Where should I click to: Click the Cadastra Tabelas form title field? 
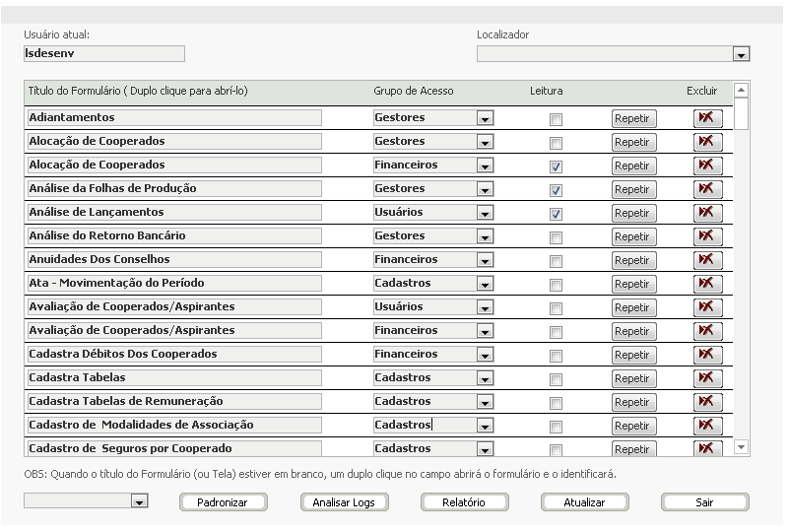click(174, 378)
